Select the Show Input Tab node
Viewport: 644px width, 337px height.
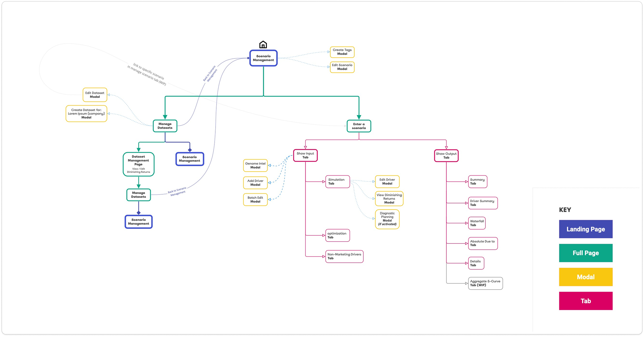(x=305, y=156)
